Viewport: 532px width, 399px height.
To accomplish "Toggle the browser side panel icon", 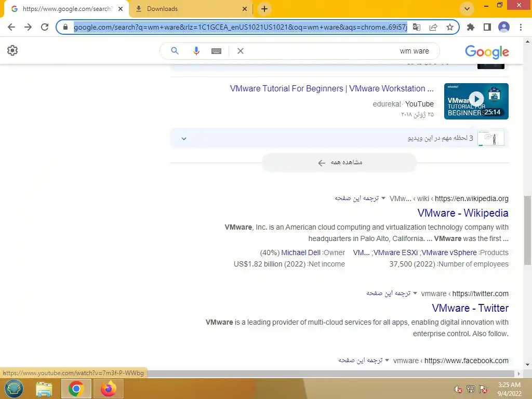I will [x=487, y=27].
